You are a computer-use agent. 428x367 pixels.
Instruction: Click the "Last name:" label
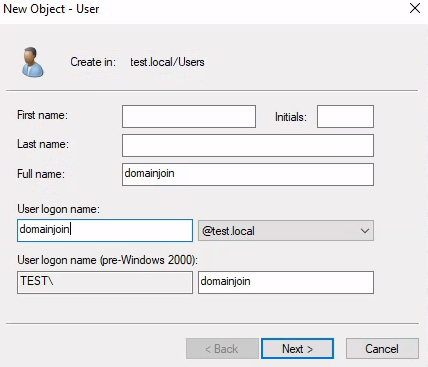pos(43,144)
